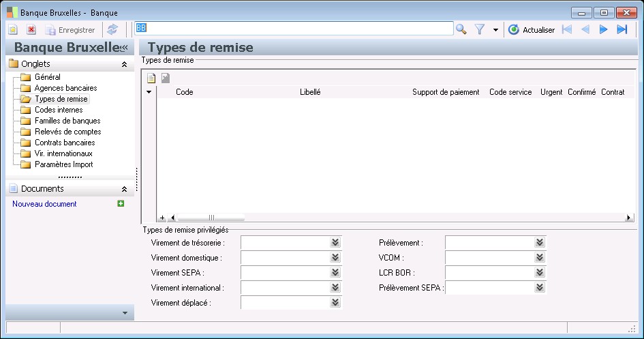Expand the Prélèvement combo box

click(539, 242)
